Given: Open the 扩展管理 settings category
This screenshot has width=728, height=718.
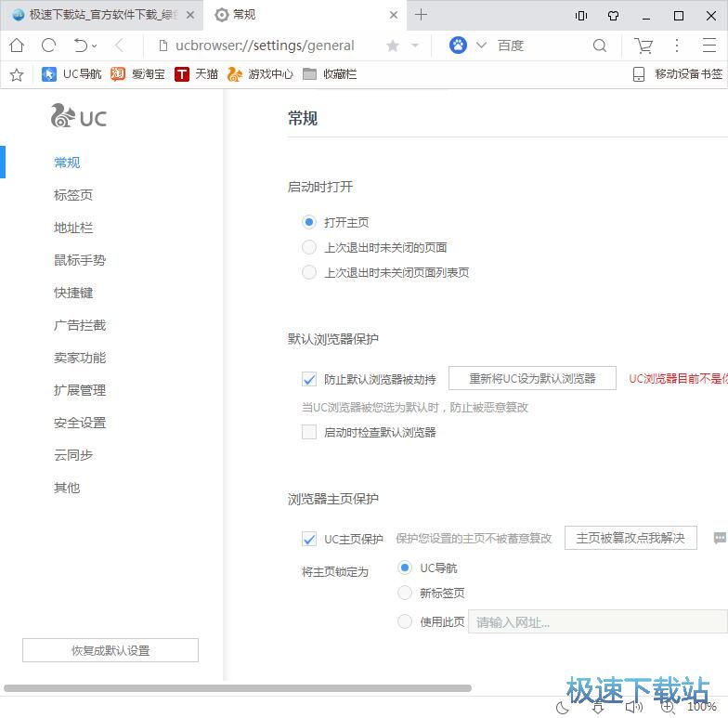Looking at the screenshot, I should point(80,390).
